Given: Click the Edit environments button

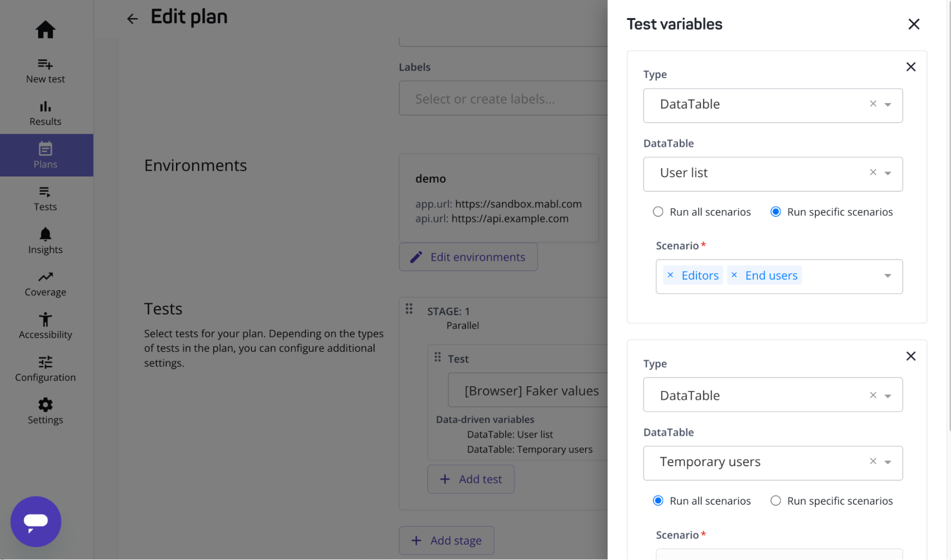Looking at the screenshot, I should 468,257.
